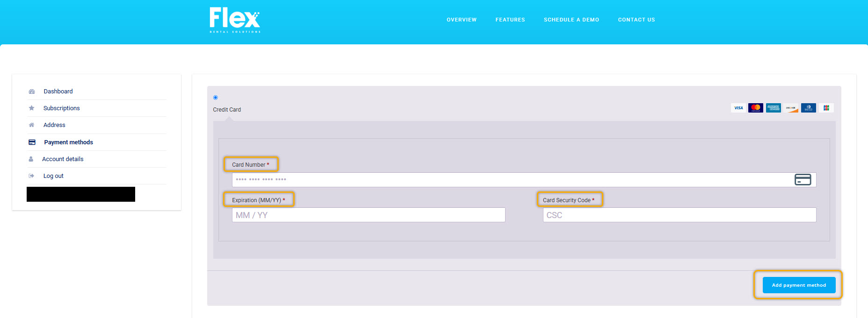Click the Add payment method button

point(799,285)
